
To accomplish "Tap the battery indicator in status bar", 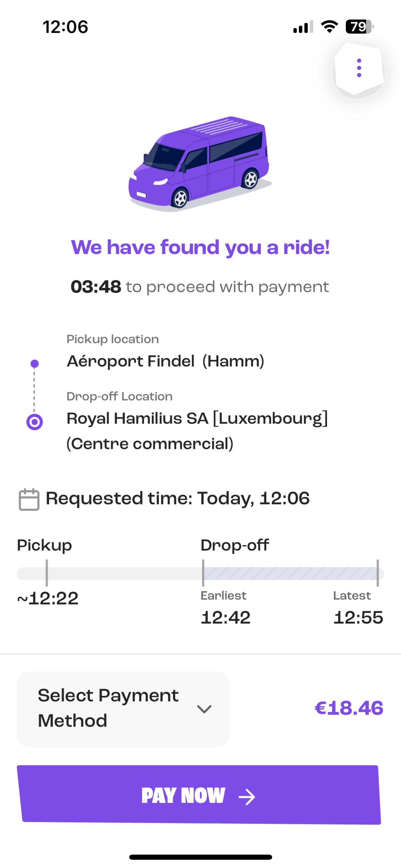I will pyautogui.click(x=359, y=27).
